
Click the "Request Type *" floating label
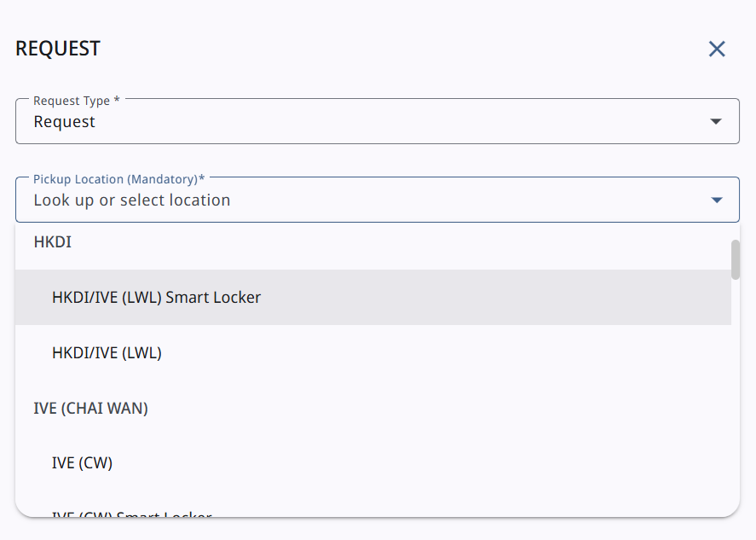77,101
